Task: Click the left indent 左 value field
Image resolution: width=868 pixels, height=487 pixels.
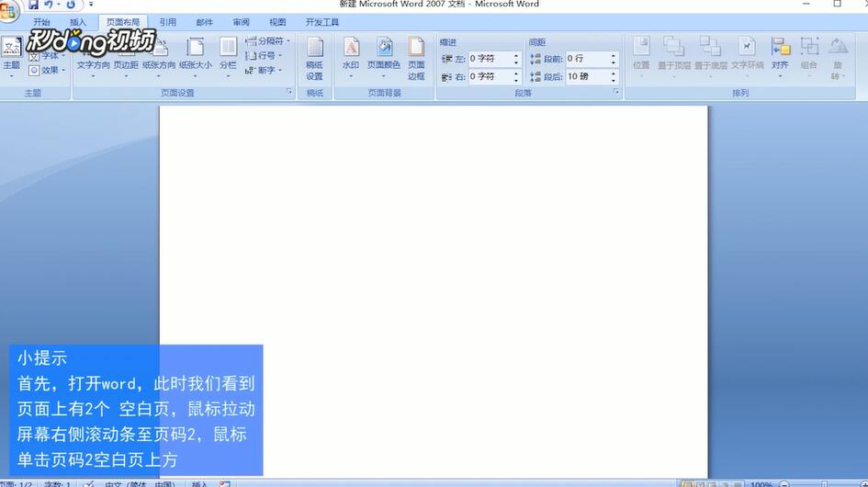Action: click(x=490, y=59)
